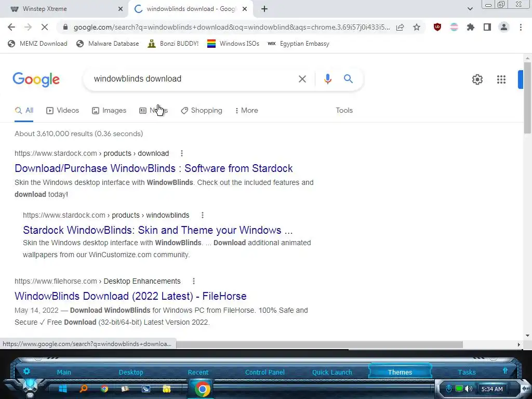Screen dimensions: 532x399
Task: Select the Desktop shelf tab
Action: pos(131,372)
